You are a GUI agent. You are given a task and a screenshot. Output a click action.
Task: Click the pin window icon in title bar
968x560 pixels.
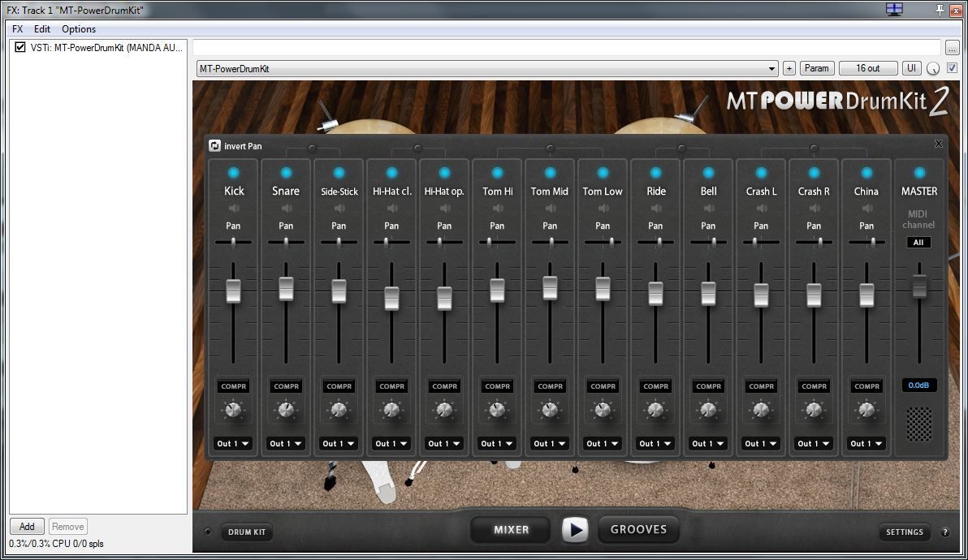pos(940,10)
